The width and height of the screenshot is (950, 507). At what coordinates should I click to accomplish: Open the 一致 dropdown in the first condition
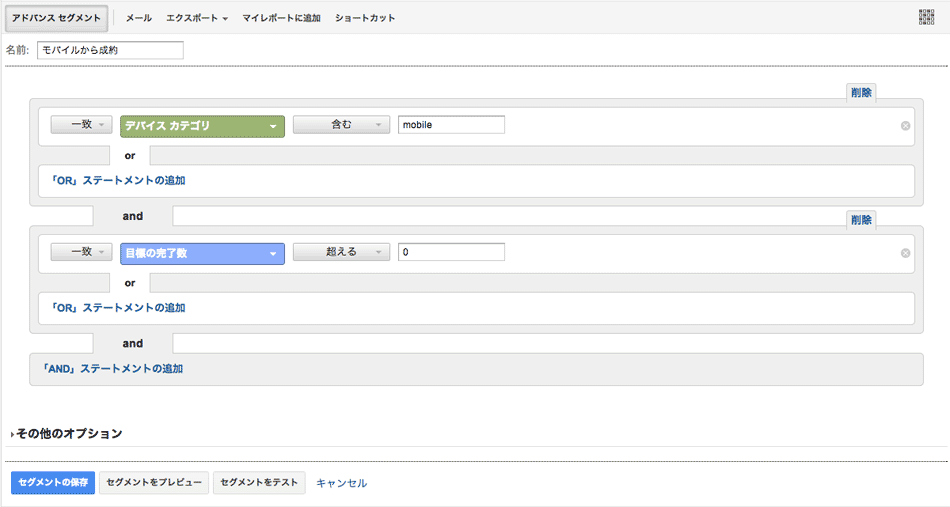(81, 125)
